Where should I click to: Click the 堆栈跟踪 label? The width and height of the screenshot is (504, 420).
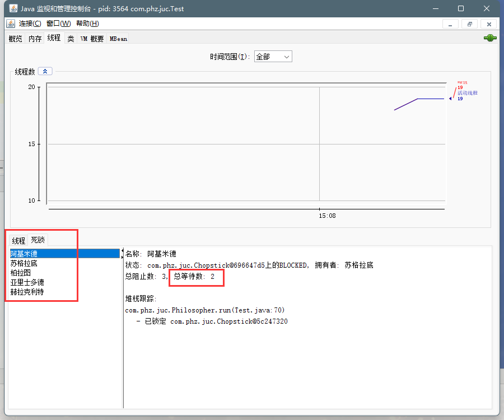[x=141, y=299]
